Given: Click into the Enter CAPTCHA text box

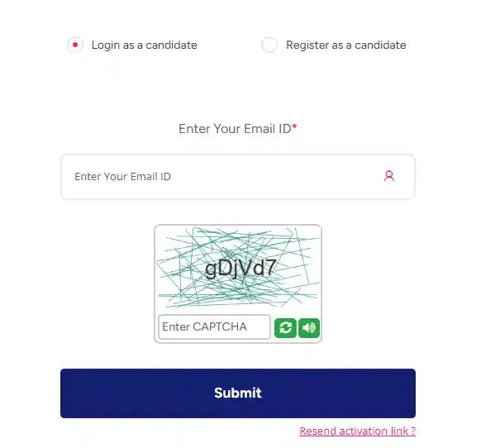Looking at the screenshot, I should click(214, 327).
